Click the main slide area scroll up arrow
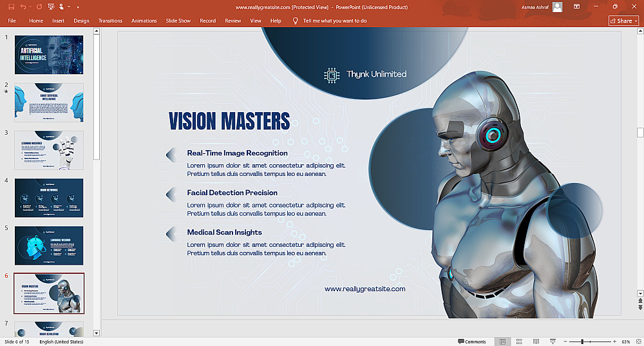This screenshot has width=644, height=346. (640, 31)
